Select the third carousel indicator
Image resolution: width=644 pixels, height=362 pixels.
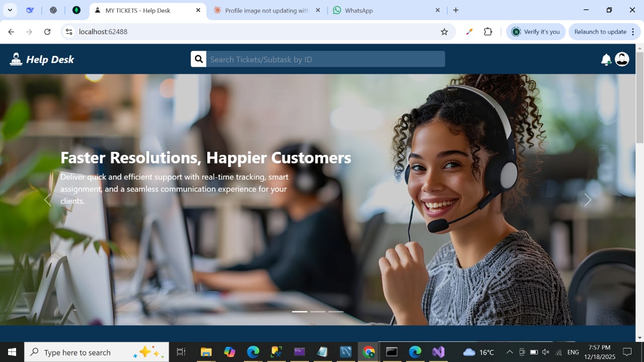tap(336, 312)
